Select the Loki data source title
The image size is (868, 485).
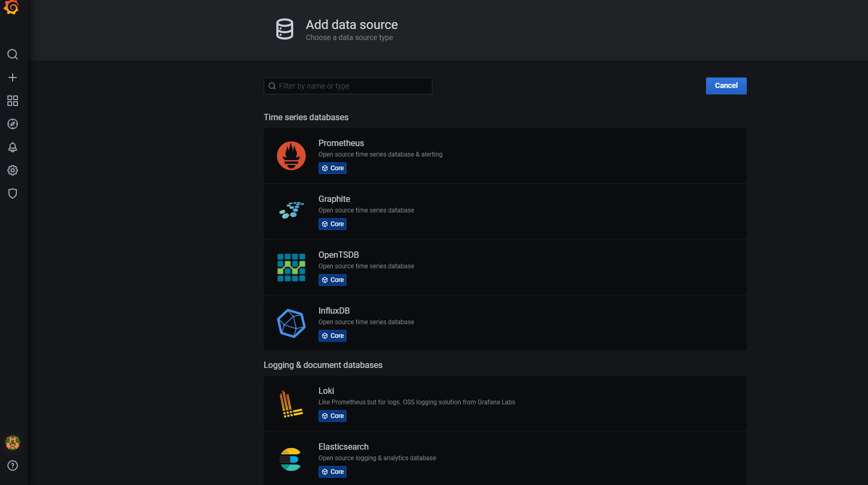(326, 391)
